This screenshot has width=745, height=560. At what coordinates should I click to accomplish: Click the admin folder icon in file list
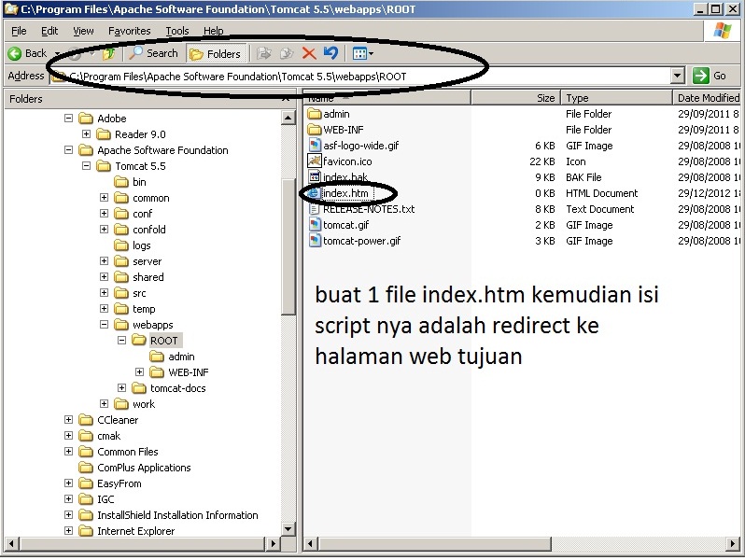[x=314, y=114]
